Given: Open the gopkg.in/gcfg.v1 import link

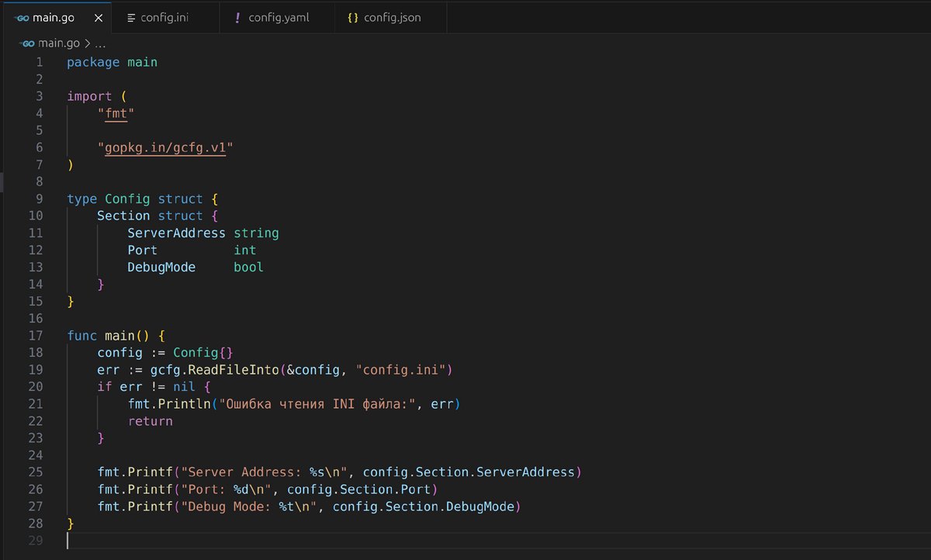Looking at the screenshot, I should point(165,147).
